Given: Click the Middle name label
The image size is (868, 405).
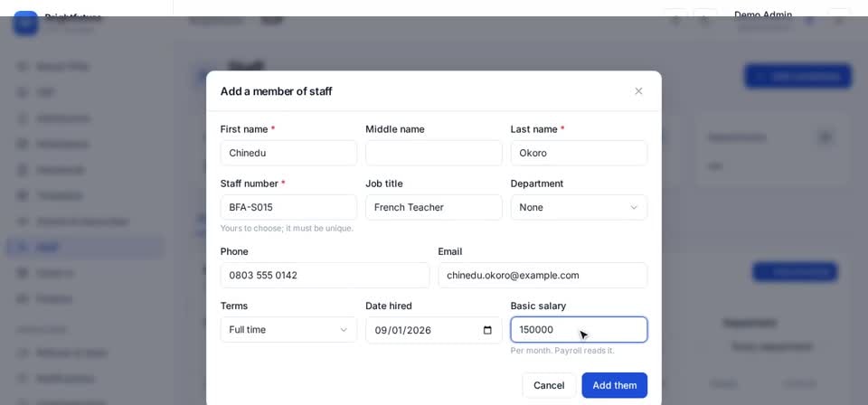Looking at the screenshot, I should click(x=395, y=129).
